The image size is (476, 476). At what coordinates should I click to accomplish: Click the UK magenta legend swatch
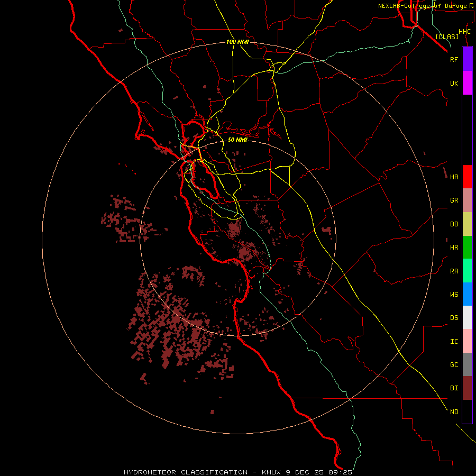[467, 83]
